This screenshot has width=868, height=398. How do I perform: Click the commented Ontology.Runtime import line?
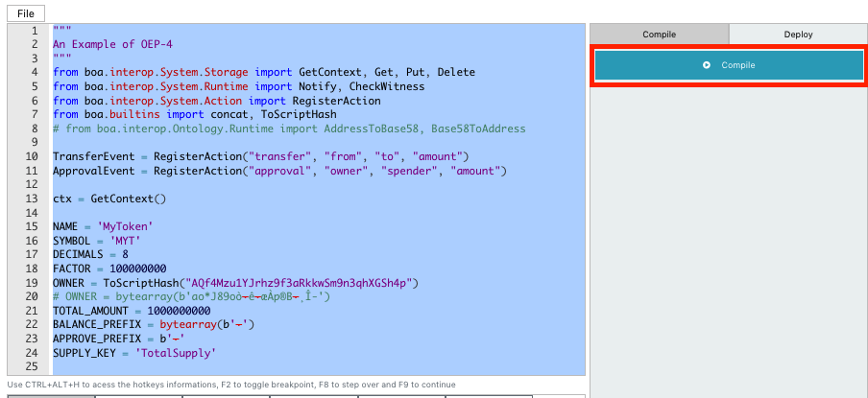(x=288, y=129)
